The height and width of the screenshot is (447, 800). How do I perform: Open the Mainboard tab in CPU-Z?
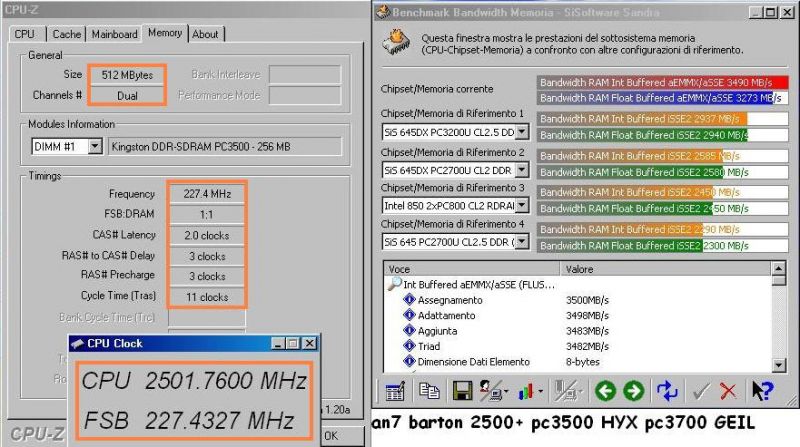(114, 34)
